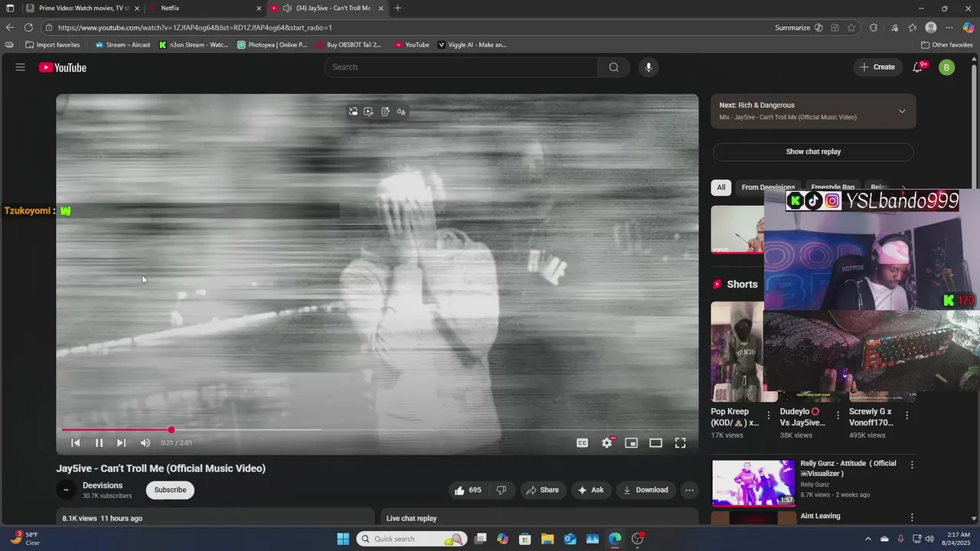Open YouTube notifications bell
The width and height of the screenshot is (980, 551).
(x=918, y=67)
